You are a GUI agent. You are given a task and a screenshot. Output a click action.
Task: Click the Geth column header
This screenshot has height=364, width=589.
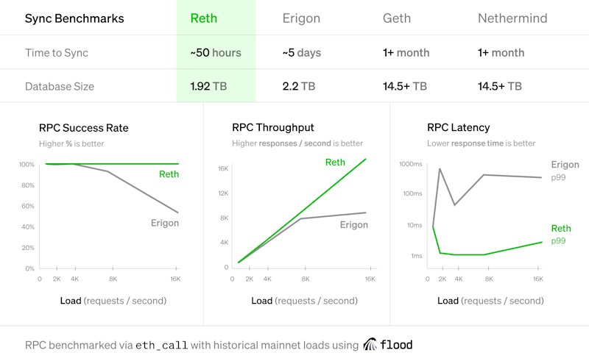click(x=397, y=18)
